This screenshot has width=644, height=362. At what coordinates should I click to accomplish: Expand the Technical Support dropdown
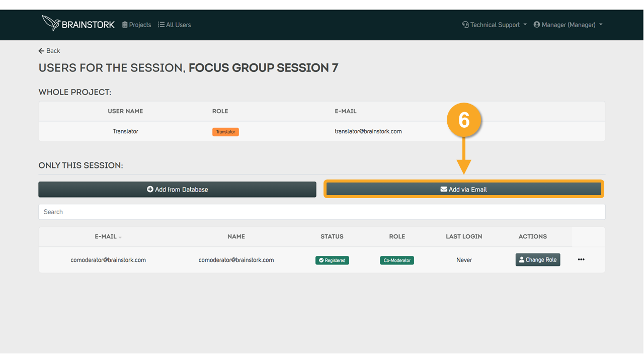click(x=494, y=25)
